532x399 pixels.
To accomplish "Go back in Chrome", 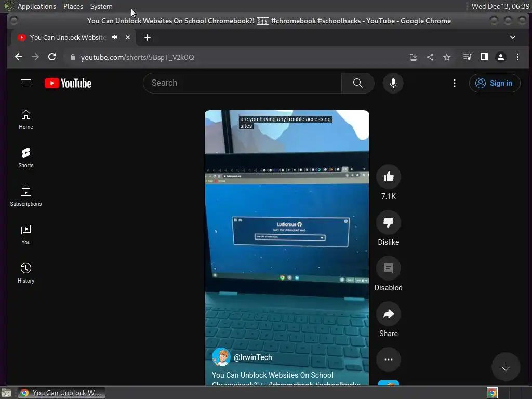I will (x=19, y=57).
